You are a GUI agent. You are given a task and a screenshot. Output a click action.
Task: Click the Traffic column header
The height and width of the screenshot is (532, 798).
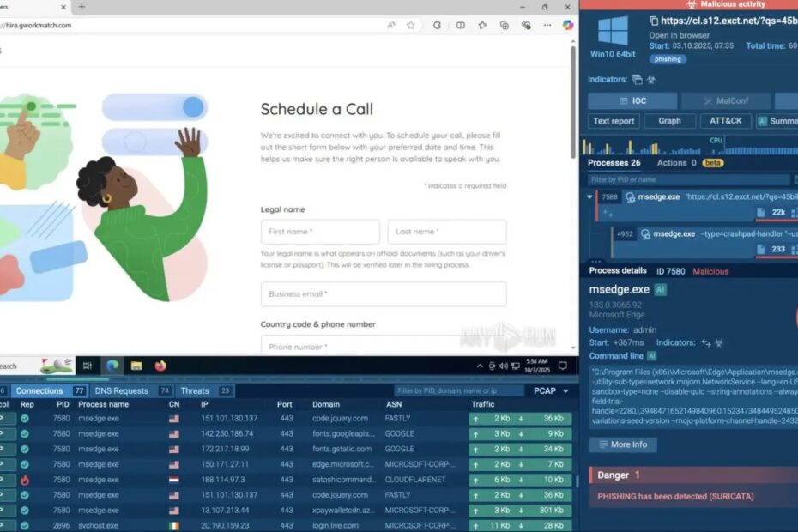[482, 404]
